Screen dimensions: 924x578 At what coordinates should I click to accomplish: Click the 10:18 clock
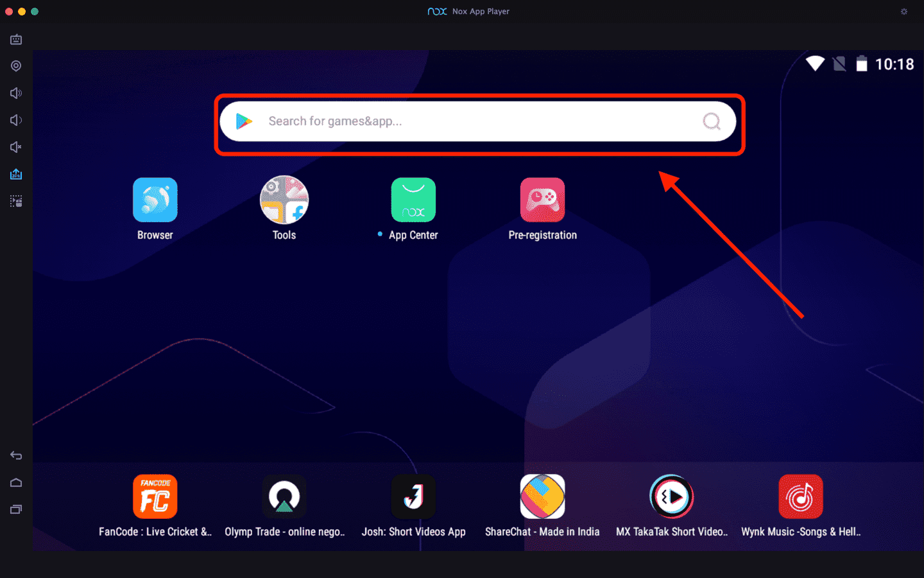894,64
